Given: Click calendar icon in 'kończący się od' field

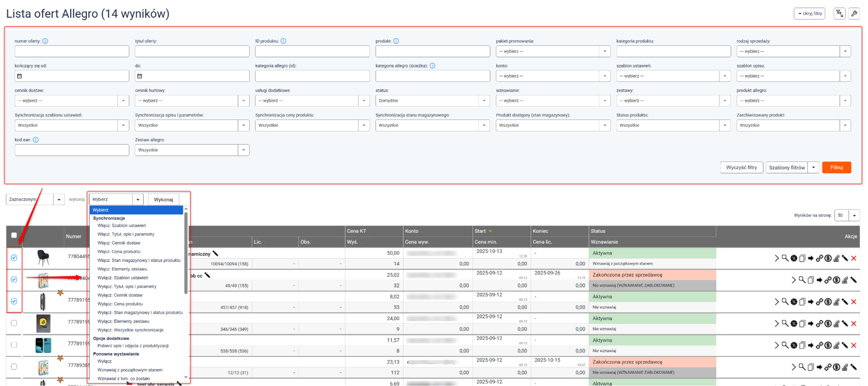Looking at the screenshot, I should click(20, 76).
